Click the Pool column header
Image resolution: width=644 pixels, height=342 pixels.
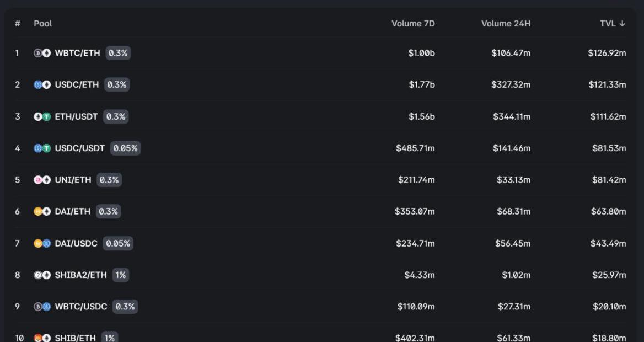pos(43,23)
